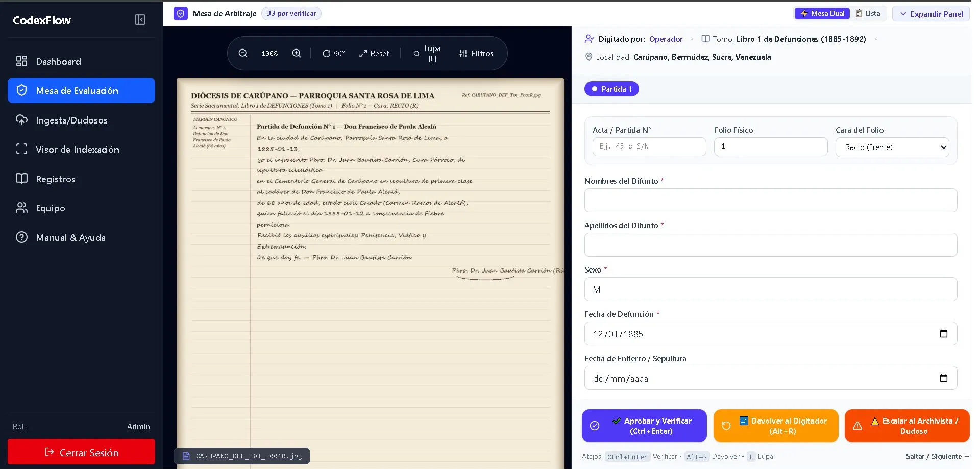This screenshot has width=980, height=469.
Task: Select the Partida 1 tab
Action: [611, 89]
